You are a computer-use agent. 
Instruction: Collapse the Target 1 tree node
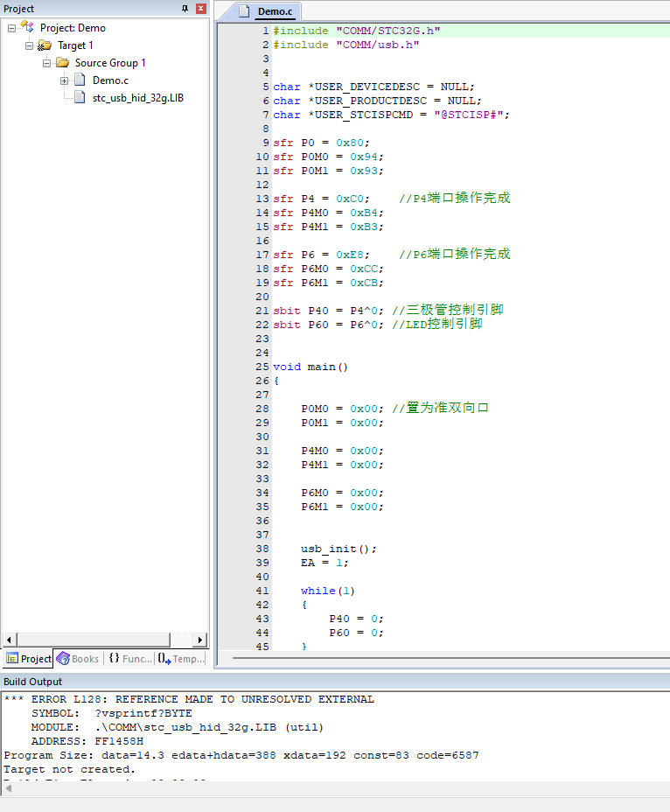(x=29, y=46)
